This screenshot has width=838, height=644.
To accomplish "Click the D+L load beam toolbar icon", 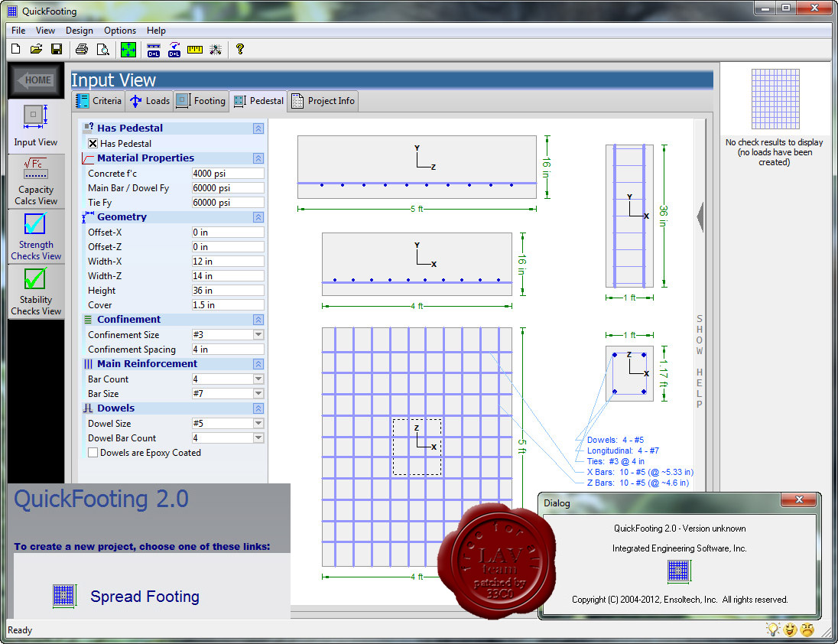I will tap(154, 50).
